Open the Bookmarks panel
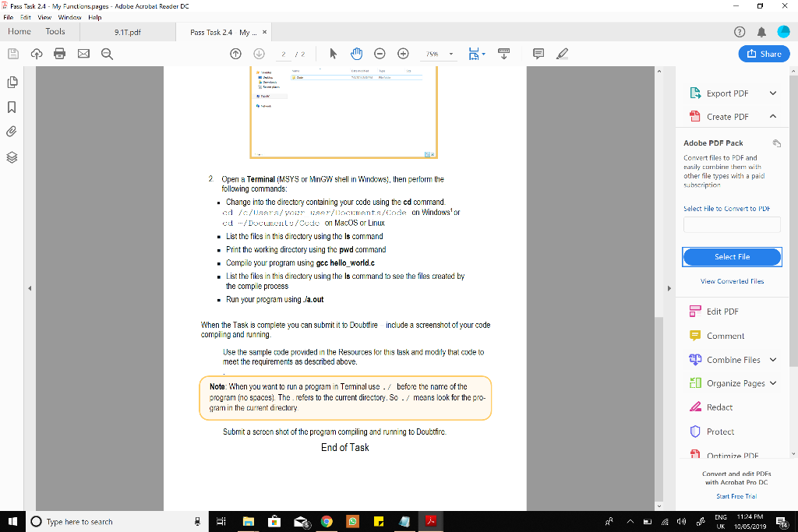 coord(11,108)
